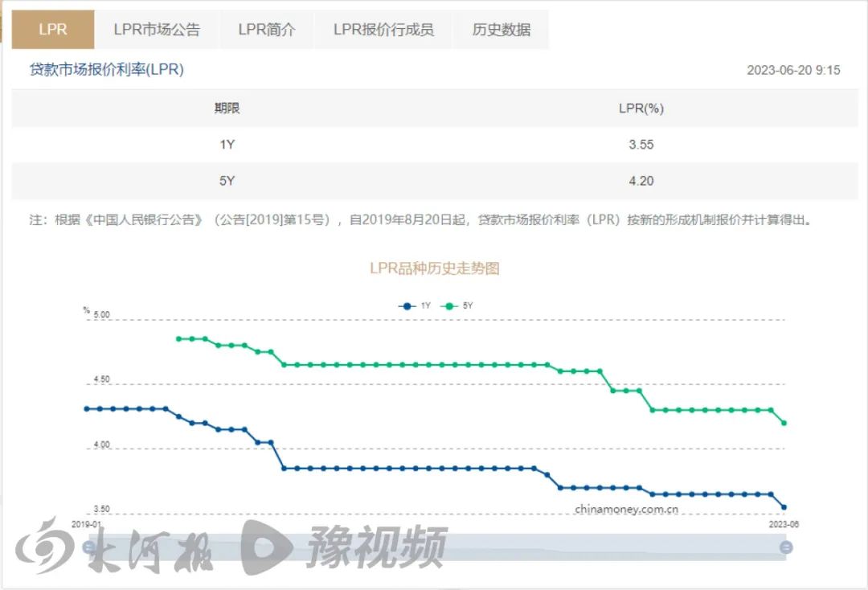Click the last blue 1Y data point

point(784,507)
